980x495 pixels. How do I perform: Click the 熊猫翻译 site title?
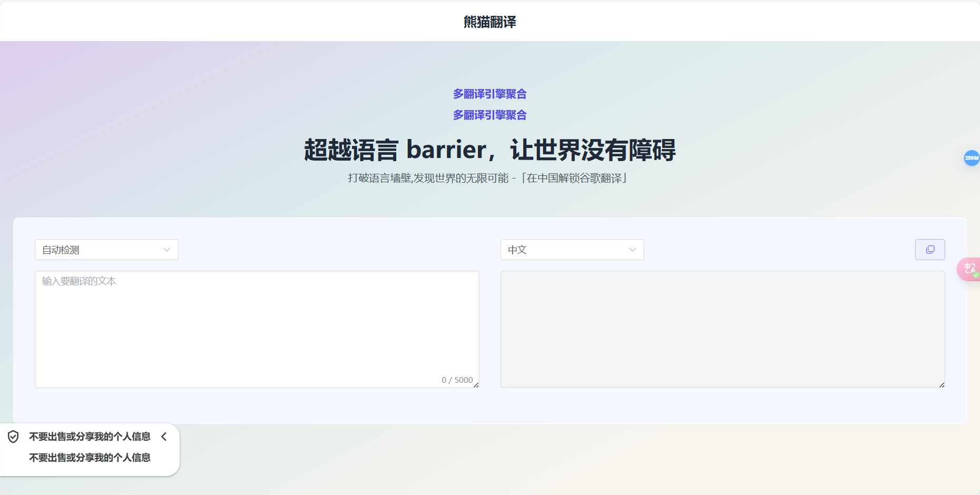pos(489,22)
